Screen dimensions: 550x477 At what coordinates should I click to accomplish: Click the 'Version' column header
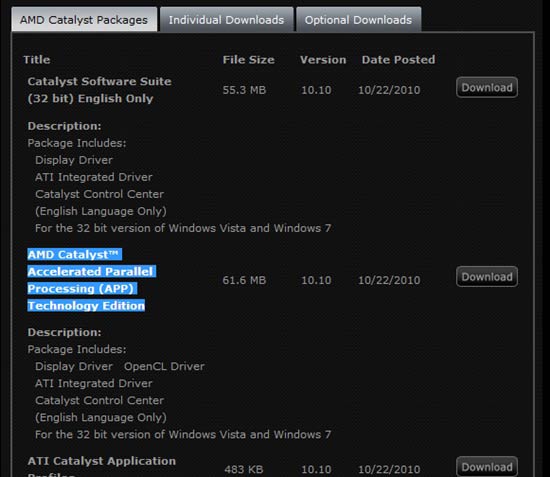pos(323,60)
